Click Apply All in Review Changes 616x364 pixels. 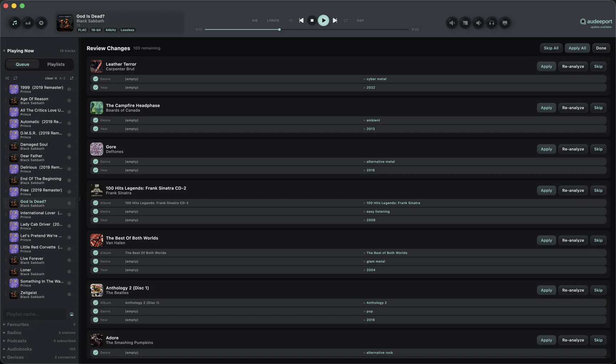tap(577, 48)
